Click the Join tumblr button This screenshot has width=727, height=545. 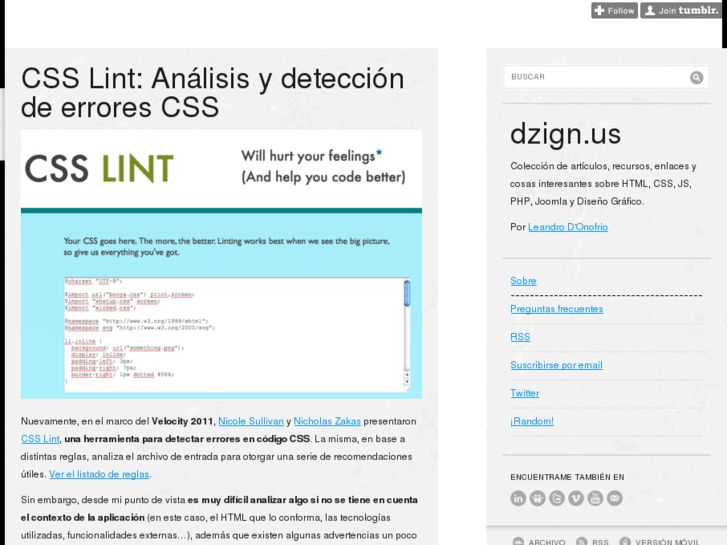[681, 10]
